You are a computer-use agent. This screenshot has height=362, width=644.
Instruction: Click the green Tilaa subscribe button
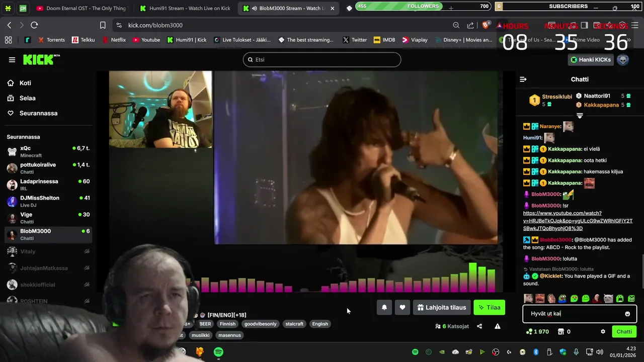coord(489,307)
